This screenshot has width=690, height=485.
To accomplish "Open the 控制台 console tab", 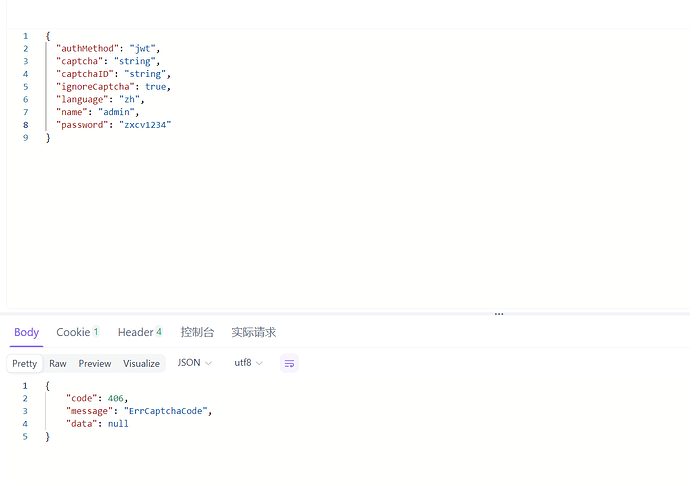I will coord(197,332).
